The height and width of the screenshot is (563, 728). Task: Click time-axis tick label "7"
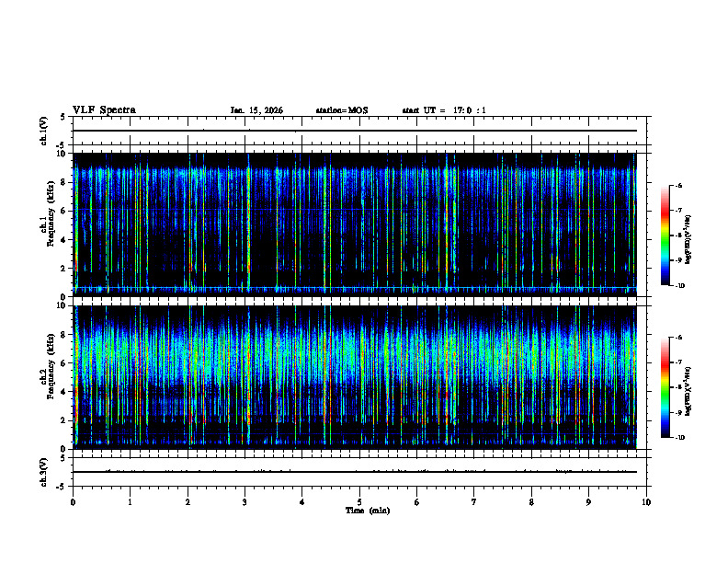point(474,502)
